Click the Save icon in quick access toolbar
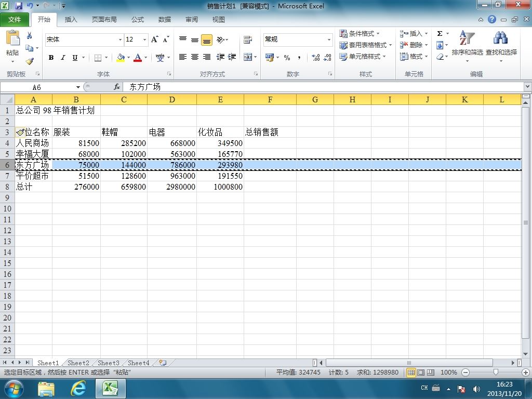The height and width of the screenshot is (399, 532). 18,6
